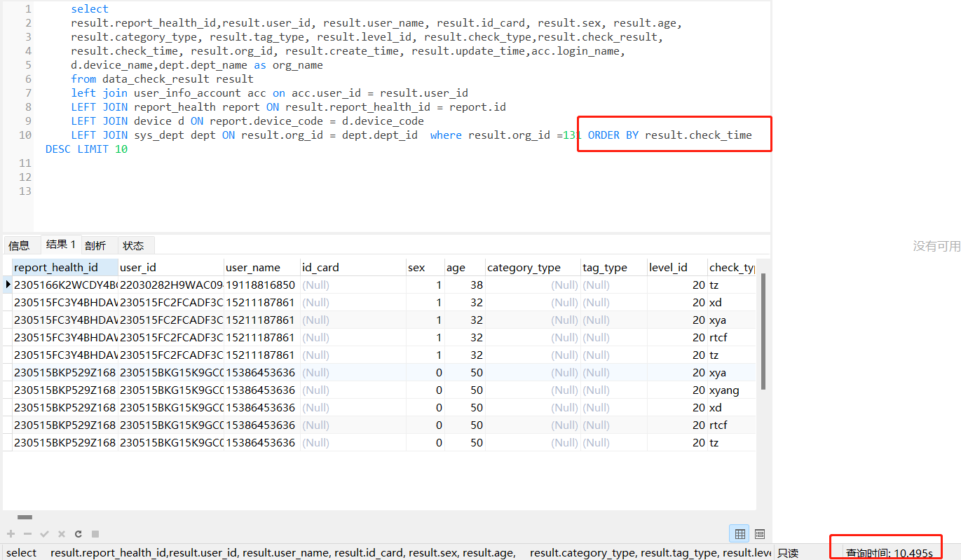961x560 pixels.
Task: Click the delete record minus icon
Action: (27, 534)
